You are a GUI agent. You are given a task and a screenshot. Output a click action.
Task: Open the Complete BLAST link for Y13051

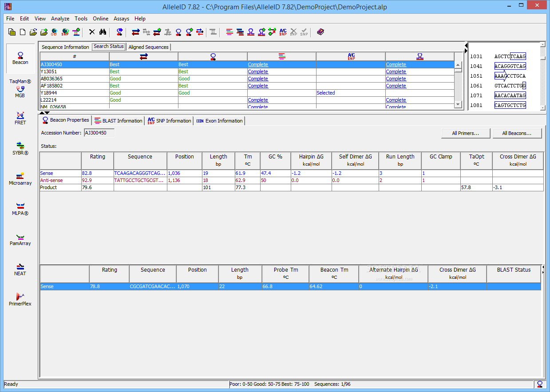(x=258, y=71)
